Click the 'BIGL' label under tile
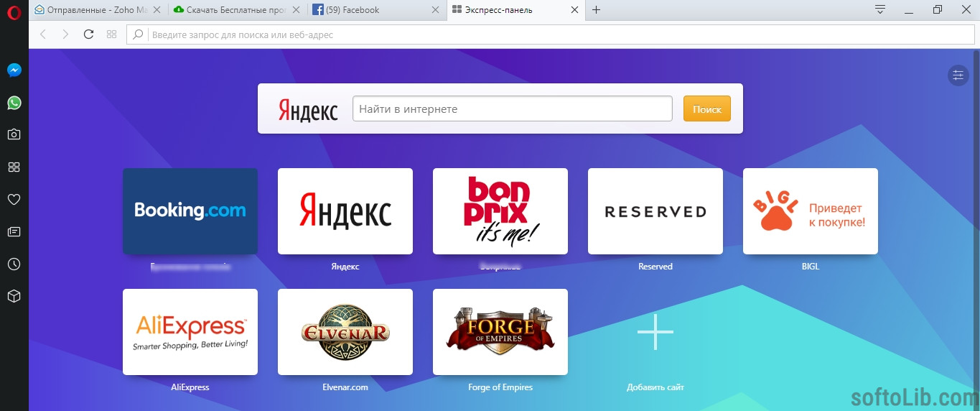980x411 pixels. click(x=811, y=267)
